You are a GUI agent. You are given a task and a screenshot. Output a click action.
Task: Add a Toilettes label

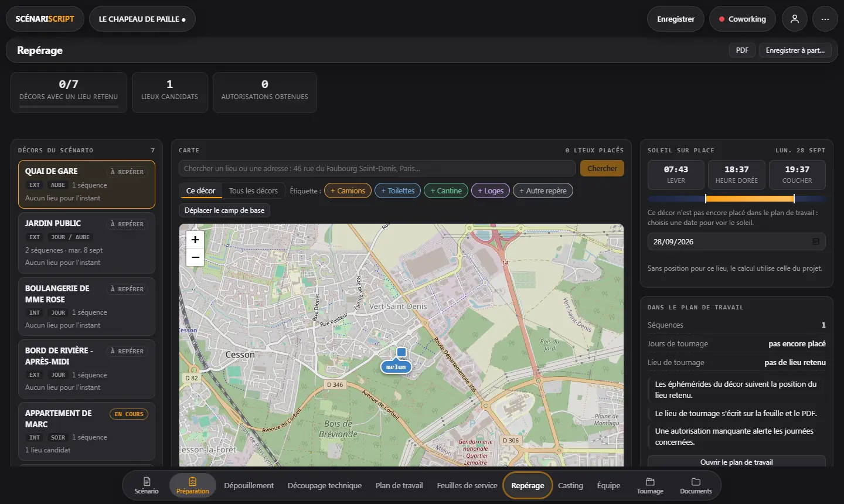397,190
